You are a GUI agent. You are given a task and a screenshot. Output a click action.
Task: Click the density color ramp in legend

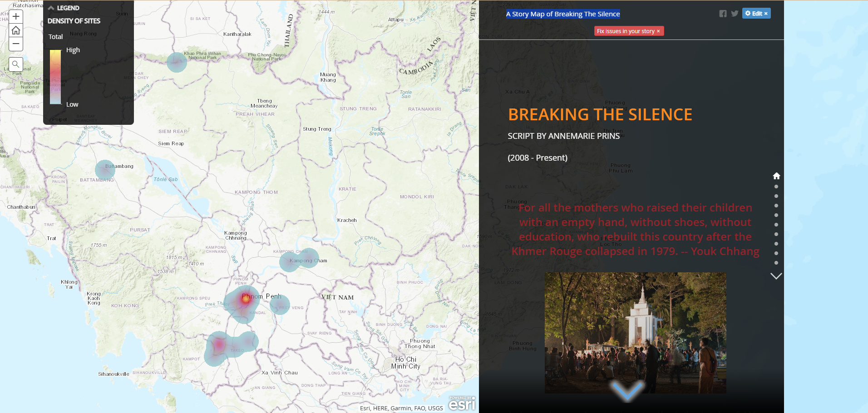click(x=55, y=77)
